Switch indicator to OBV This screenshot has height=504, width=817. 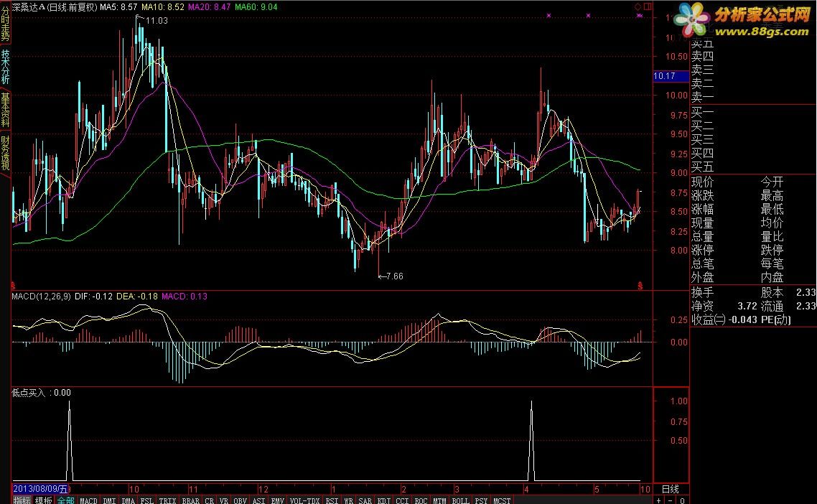coord(241,500)
